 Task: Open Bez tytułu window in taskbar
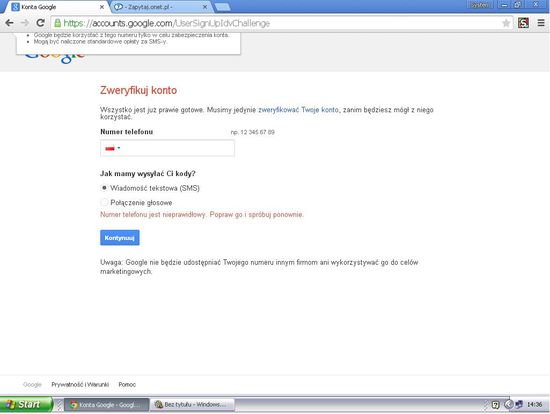coord(192,405)
